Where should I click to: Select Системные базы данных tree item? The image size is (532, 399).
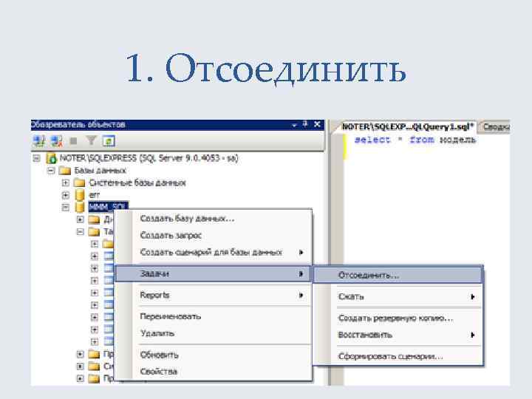tap(137, 183)
